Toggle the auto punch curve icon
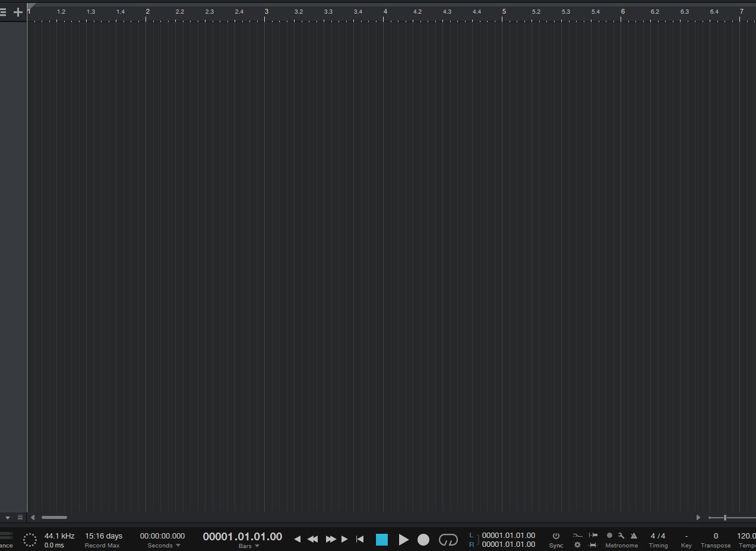756x551 pixels. (577, 536)
